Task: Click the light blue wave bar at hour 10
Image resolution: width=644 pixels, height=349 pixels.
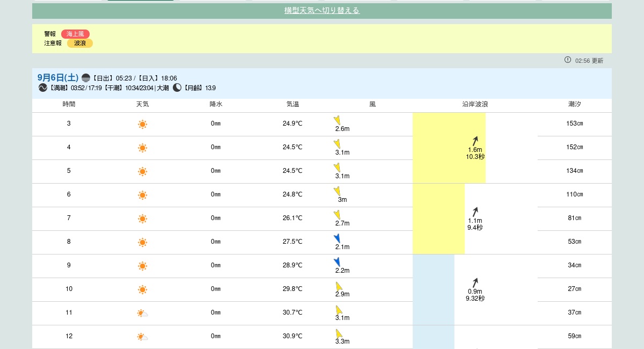Action: click(x=433, y=289)
